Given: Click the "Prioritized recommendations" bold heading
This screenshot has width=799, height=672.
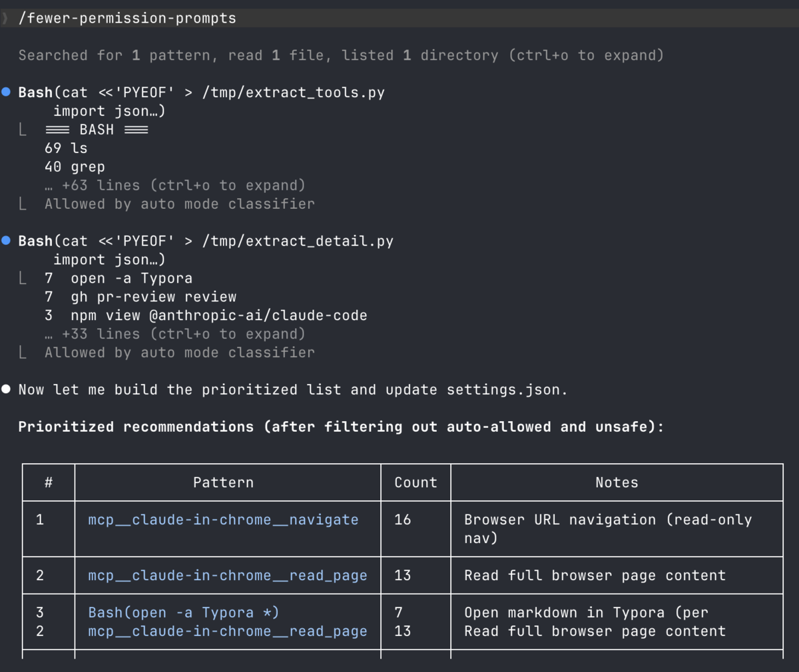Looking at the screenshot, I should (136, 426).
